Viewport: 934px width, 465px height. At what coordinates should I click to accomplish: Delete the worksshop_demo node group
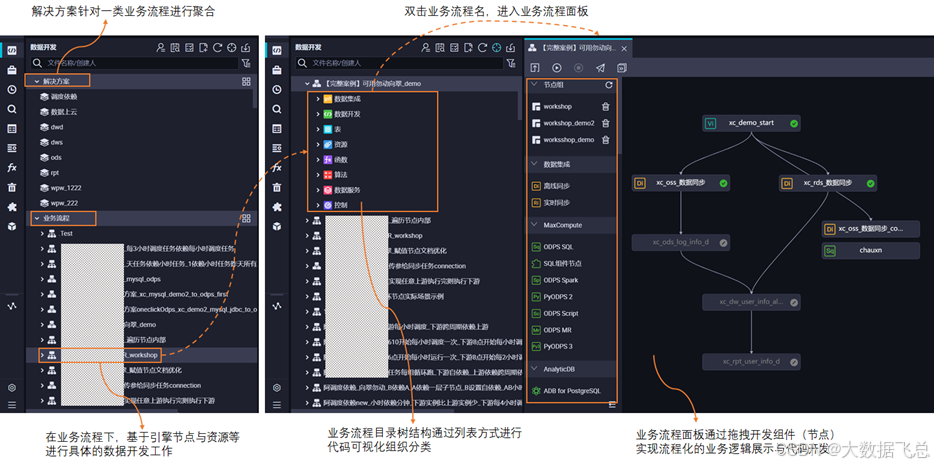click(605, 140)
